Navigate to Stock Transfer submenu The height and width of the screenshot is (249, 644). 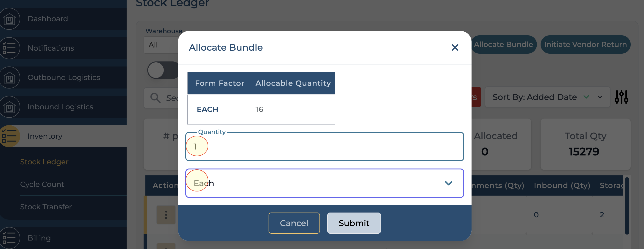click(x=46, y=207)
